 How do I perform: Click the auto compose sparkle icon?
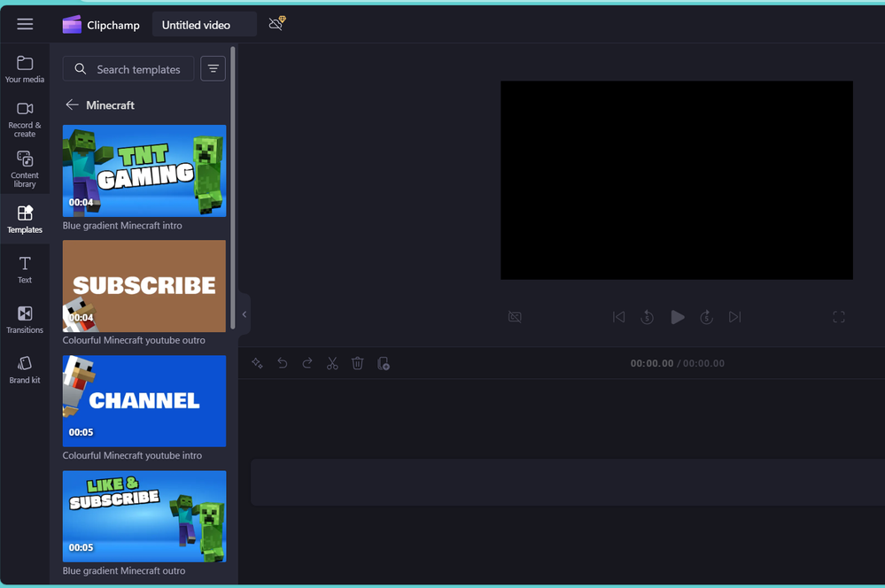coord(258,363)
